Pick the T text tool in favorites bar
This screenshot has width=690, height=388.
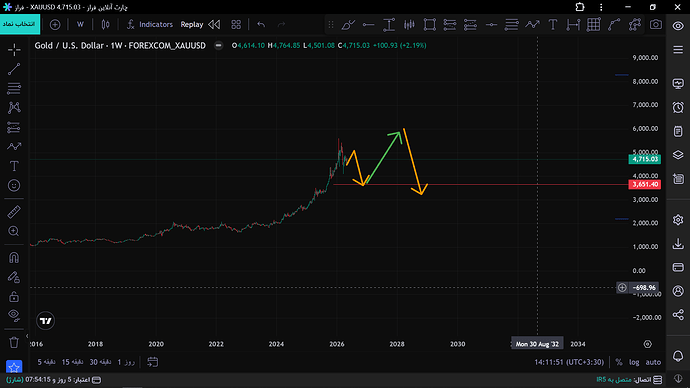click(553, 25)
